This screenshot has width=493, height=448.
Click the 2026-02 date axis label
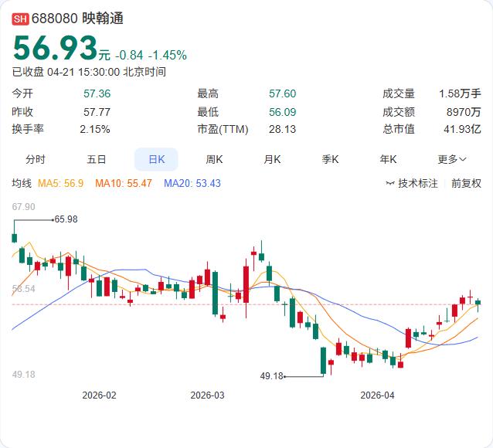99,395
